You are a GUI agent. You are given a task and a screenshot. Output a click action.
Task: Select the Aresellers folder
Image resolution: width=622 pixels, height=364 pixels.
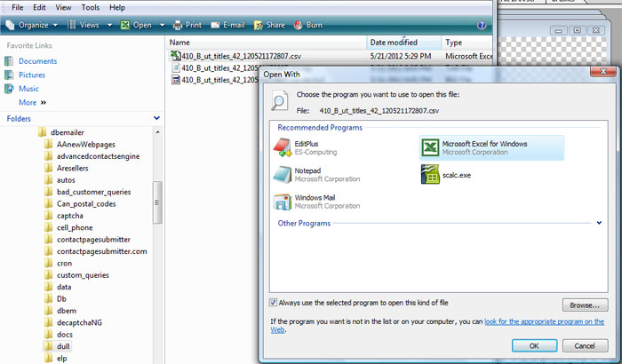67,168
